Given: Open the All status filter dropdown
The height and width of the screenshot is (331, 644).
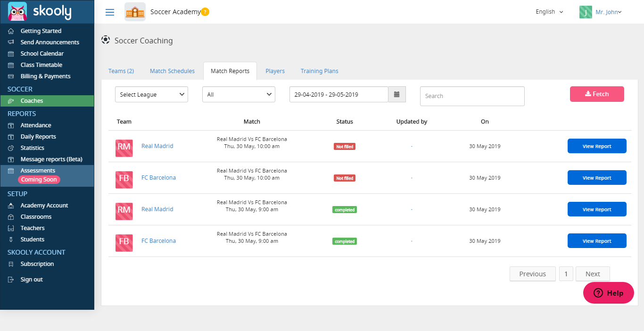Looking at the screenshot, I should tap(239, 94).
